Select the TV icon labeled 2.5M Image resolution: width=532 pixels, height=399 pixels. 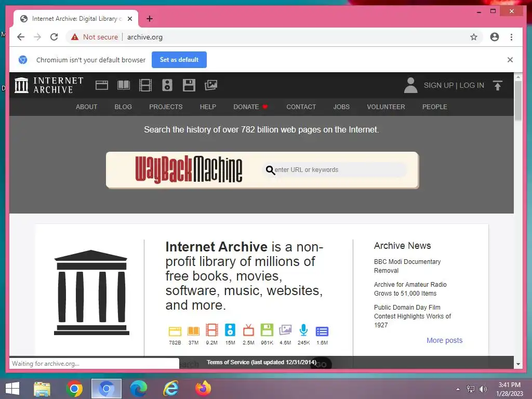(248, 330)
